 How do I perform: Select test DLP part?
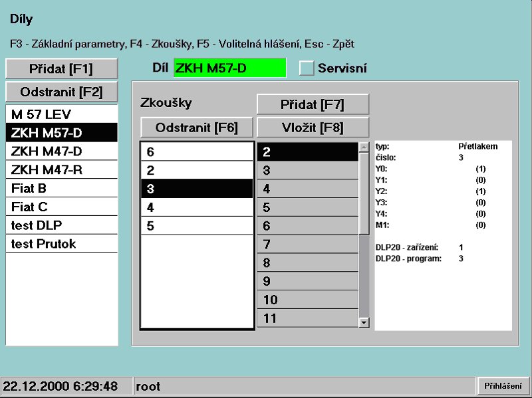pos(61,226)
